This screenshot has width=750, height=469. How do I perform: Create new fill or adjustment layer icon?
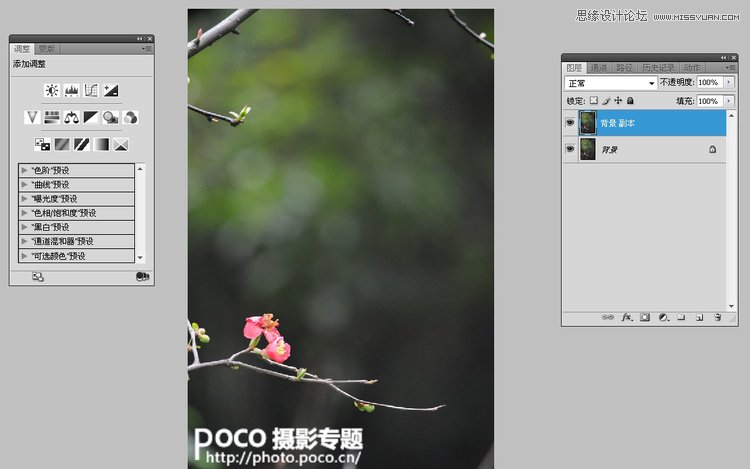[663, 317]
